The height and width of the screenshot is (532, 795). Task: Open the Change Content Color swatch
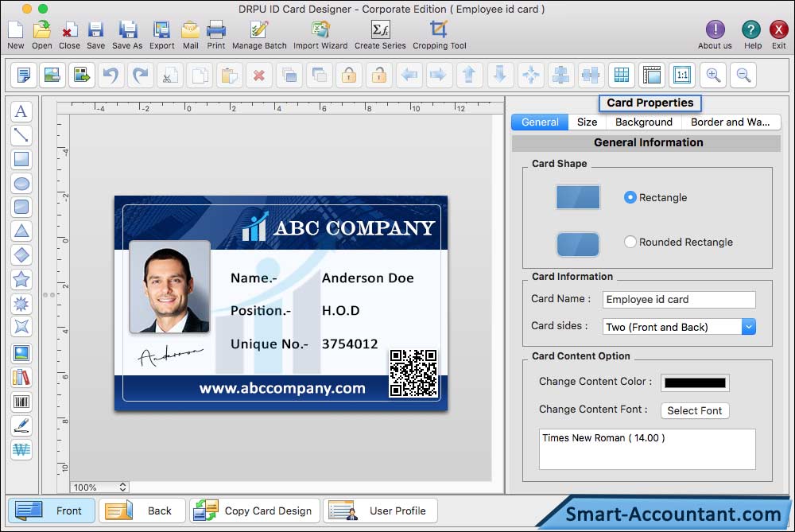[695, 383]
